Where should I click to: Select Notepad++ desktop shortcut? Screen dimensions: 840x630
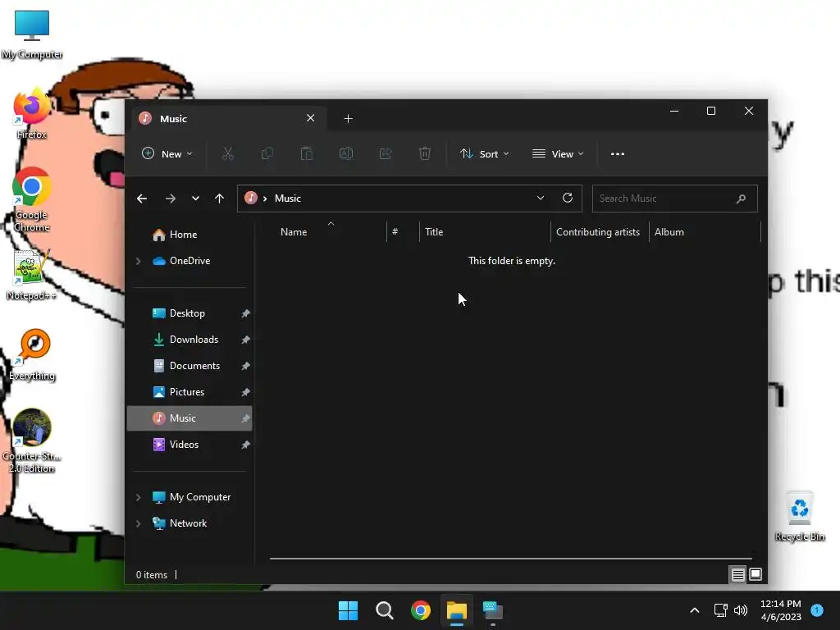tap(31, 275)
